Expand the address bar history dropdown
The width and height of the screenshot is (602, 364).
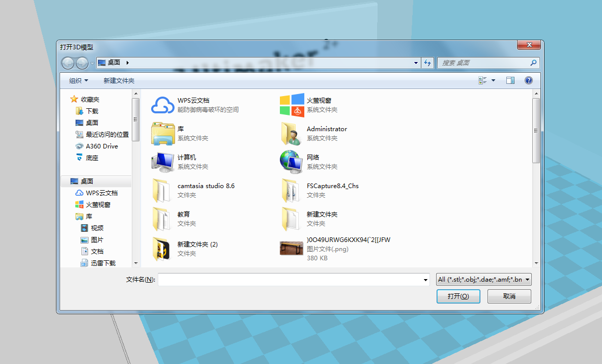click(416, 63)
